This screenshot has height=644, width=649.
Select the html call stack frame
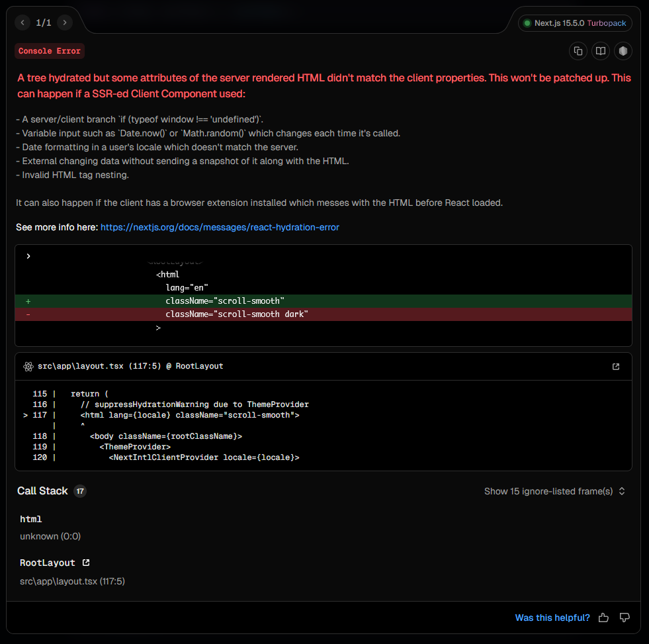pos(30,519)
